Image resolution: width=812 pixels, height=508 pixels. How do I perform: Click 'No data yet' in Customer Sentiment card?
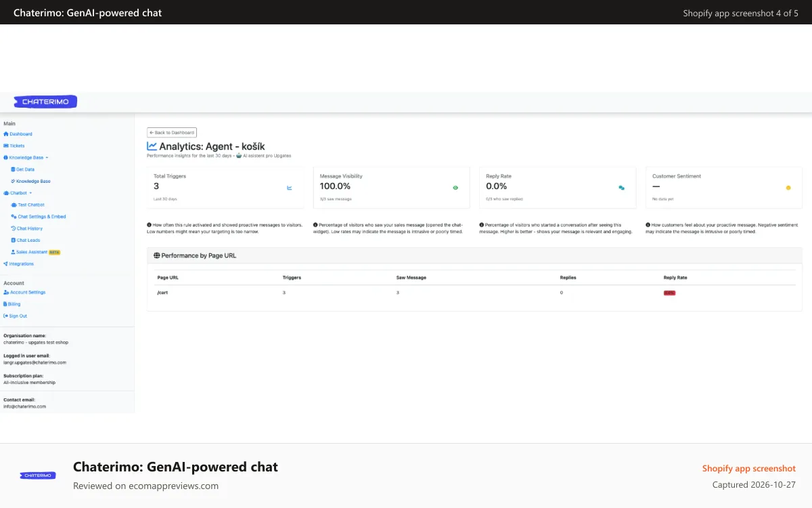(664, 199)
